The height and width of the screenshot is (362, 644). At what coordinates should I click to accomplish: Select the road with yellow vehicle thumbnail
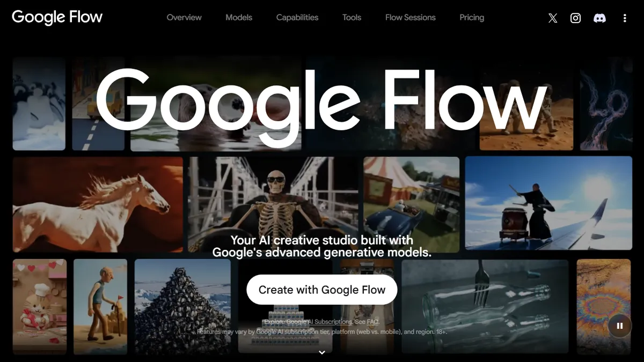coord(98,104)
